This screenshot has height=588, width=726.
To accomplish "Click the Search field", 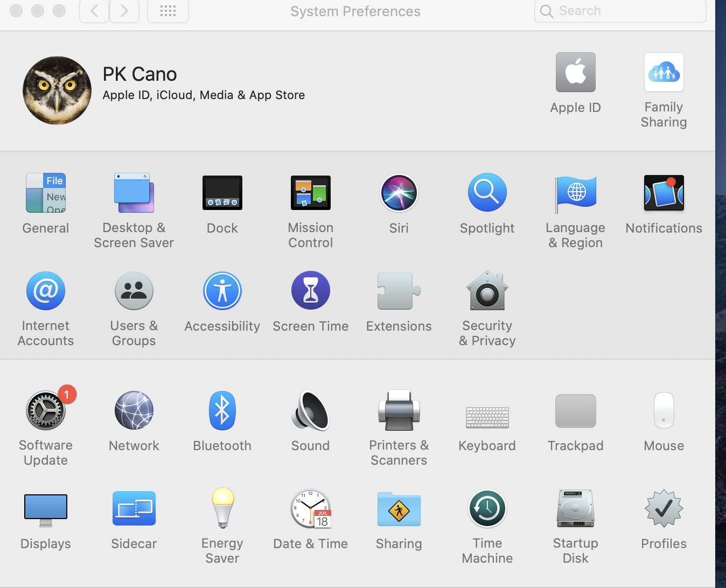I will click(x=620, y=11).
